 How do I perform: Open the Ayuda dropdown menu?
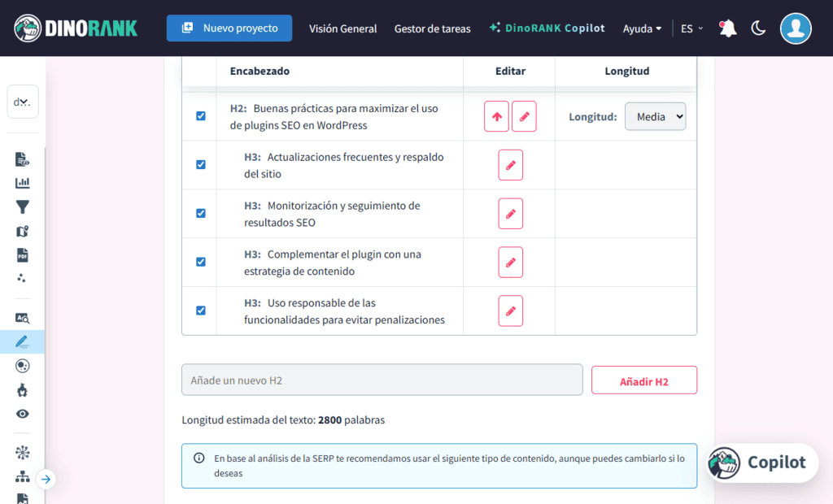click(642, 28)
